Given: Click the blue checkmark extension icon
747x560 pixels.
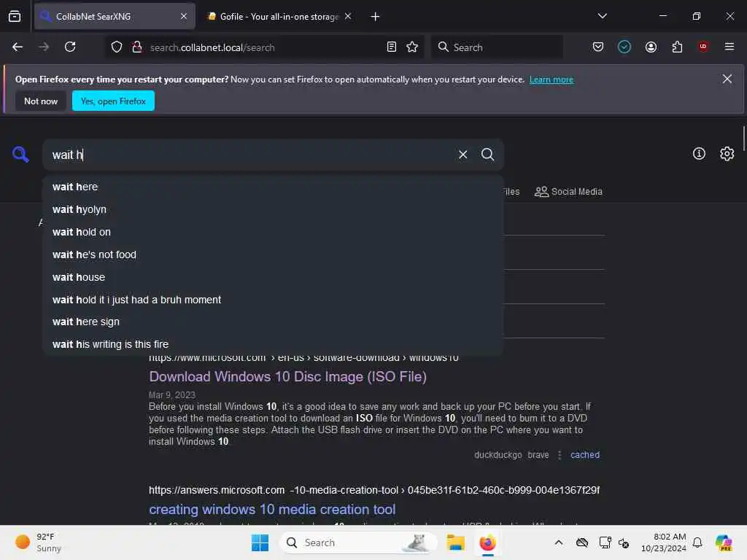Looking at the screenshot, I should click(624, 47).
